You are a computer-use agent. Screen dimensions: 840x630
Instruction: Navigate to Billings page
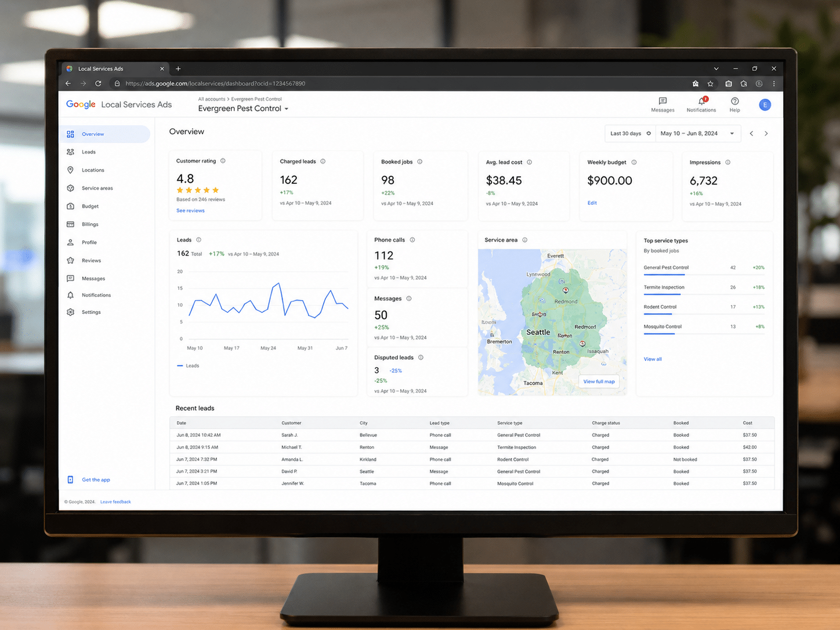(90, 224)
